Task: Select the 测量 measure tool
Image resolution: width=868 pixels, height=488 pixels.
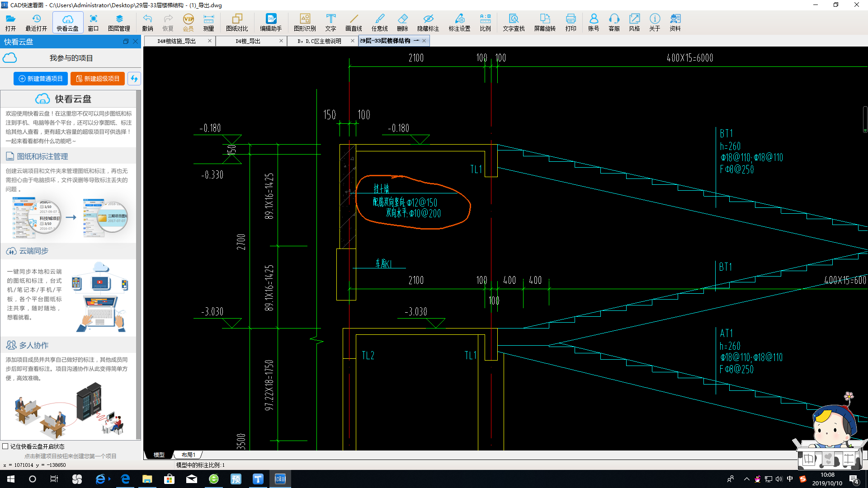Action: tap(208, 22)
